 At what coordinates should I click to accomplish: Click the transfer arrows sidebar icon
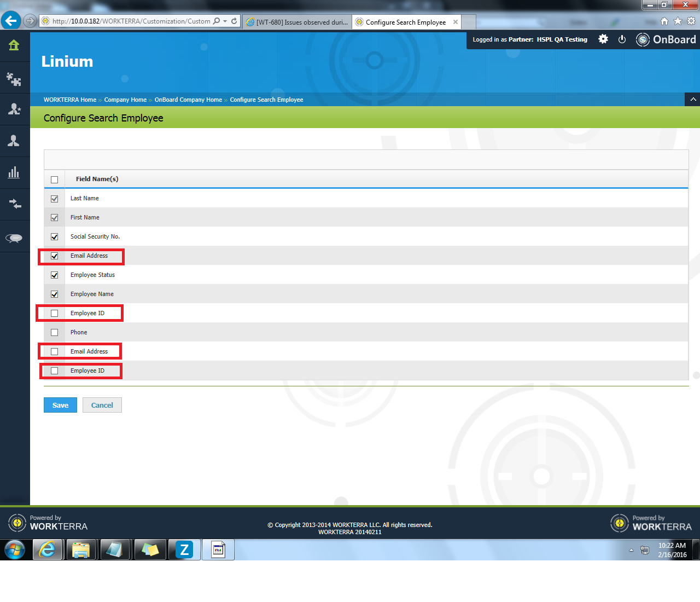click(14, 204)
